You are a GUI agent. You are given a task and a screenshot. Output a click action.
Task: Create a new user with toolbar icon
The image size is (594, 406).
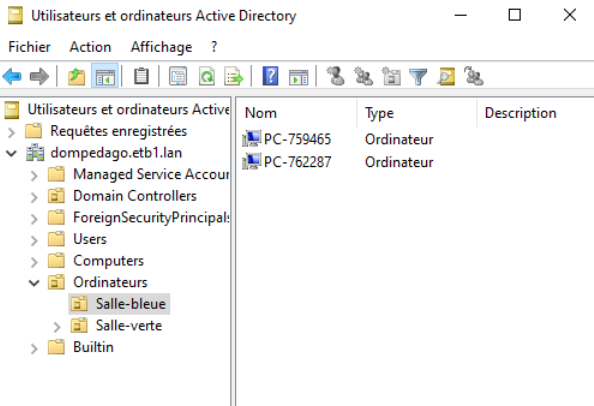[x=336, y=76]
